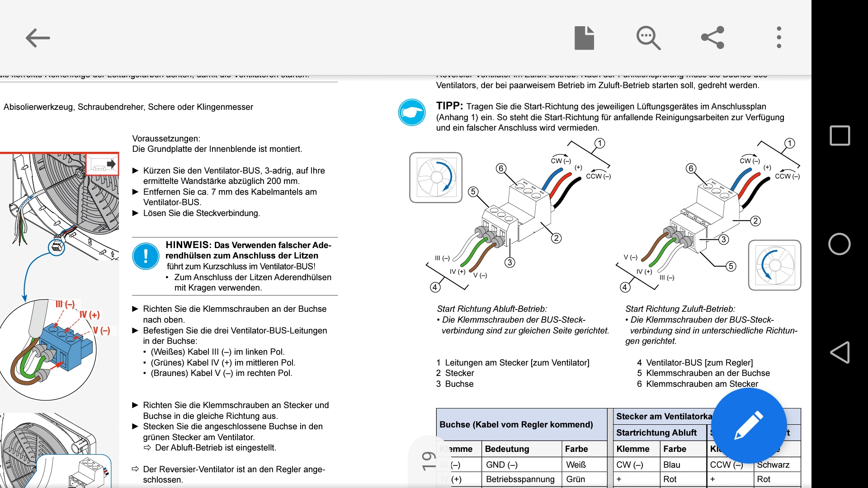Screen dimensions: 868x488
Task: Tap the share icon
Action: (x=713, y=38)
